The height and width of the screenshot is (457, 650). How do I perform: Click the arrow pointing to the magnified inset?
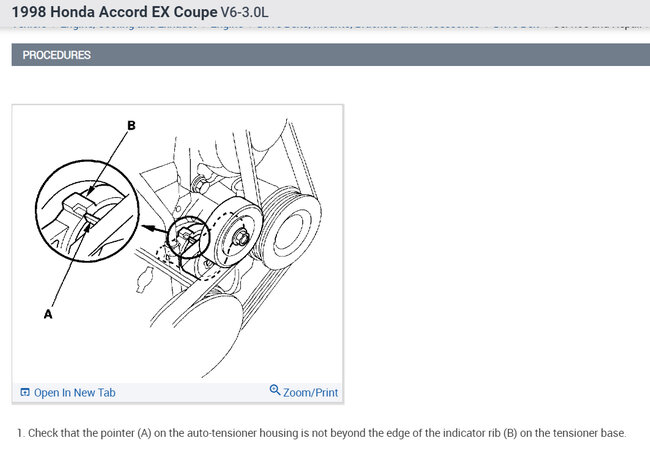(x=154, y=228)
